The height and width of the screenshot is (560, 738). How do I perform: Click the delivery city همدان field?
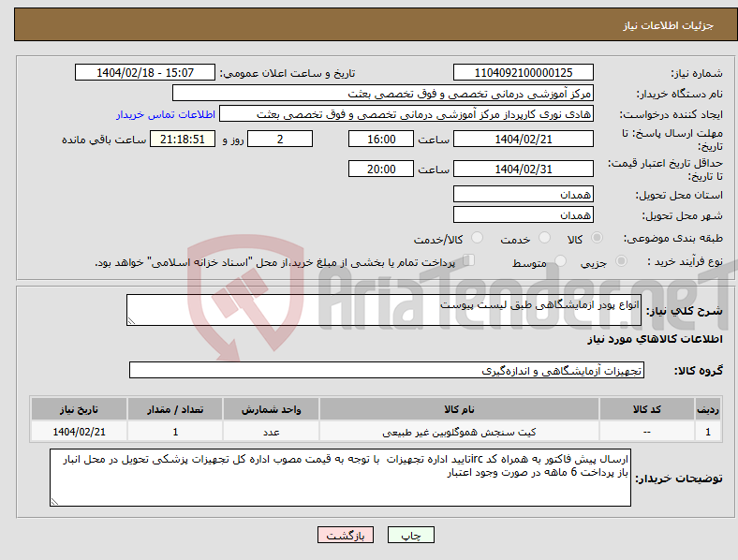[x=524, y=214]
